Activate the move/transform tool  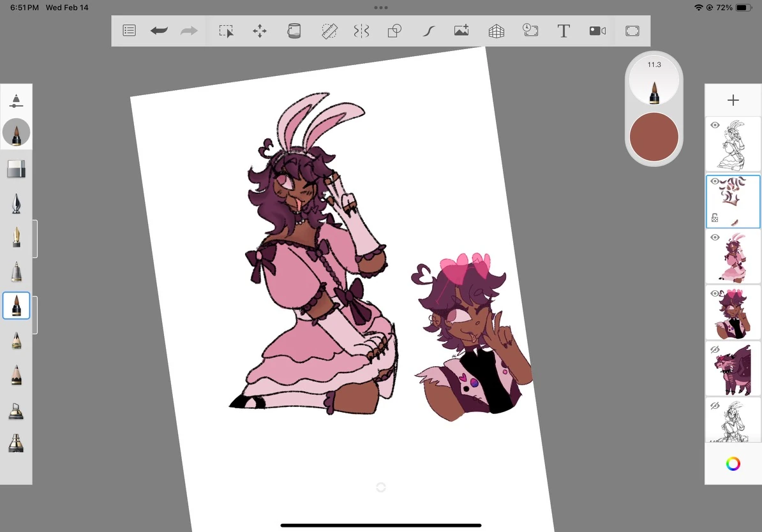(260, 30)
